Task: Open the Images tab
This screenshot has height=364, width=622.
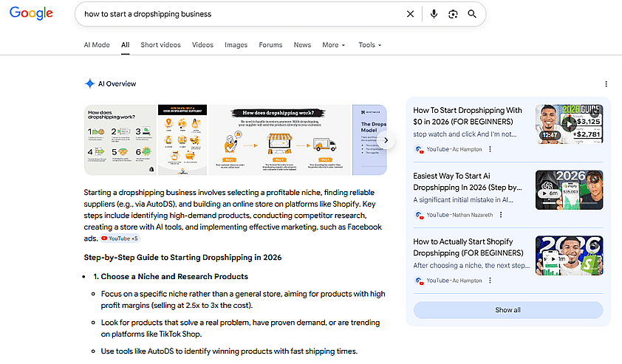Action: (x=236, y=45)
